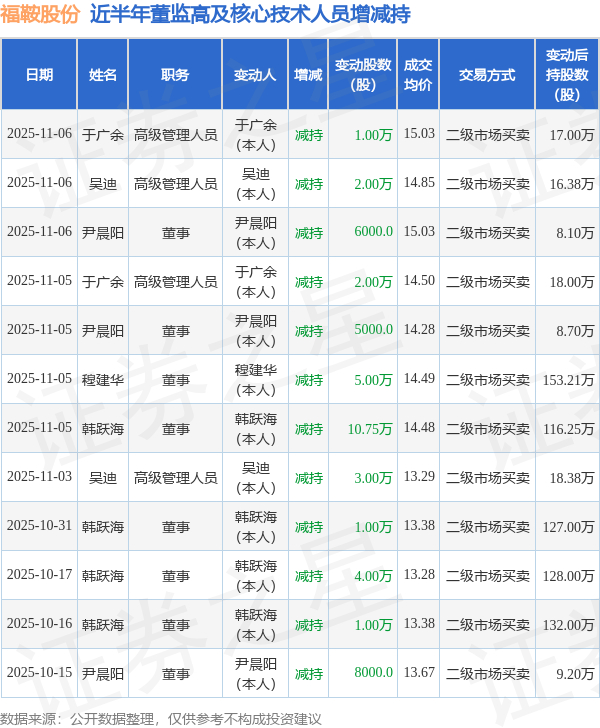This screenshot has width=600, height=728.
Task: Click 穆建华(本人) in the 变动人 column
Action: (255, 380)
